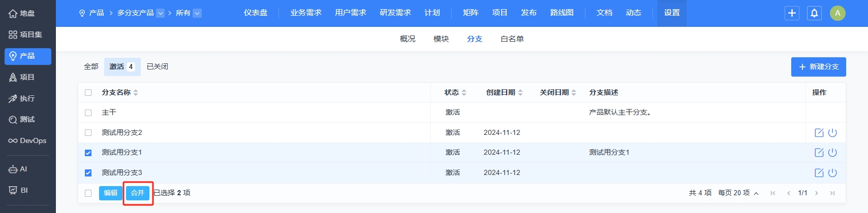Screen dimensions: 868x213
Task: Close branch 测试用分支2 with power icon
Action: point(832,133)
